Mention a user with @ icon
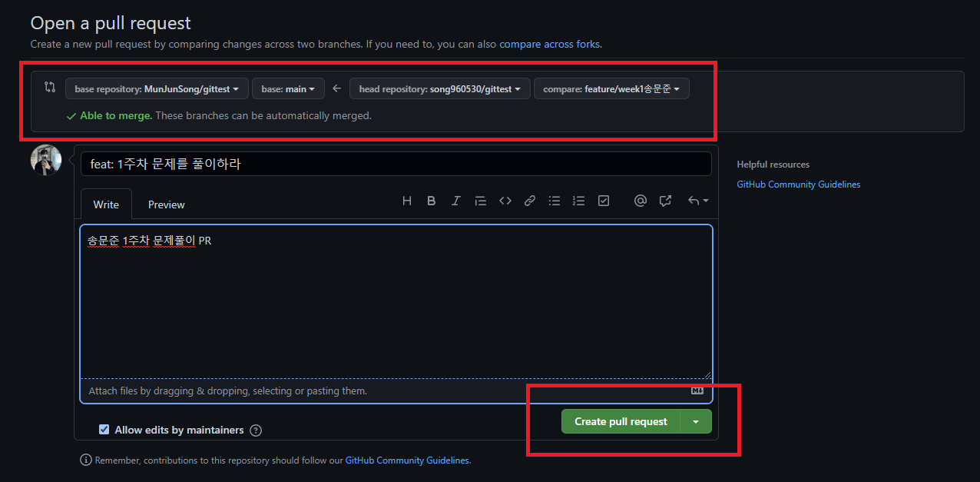The height and width of the screenshot is (482, 980). (641, 201)
